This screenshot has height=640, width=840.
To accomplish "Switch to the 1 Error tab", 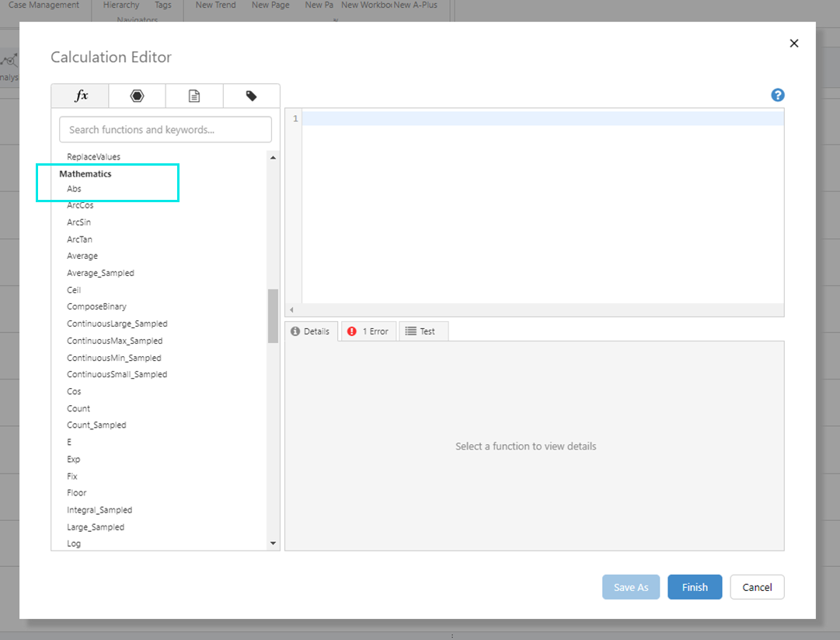I will pos(368,330).
